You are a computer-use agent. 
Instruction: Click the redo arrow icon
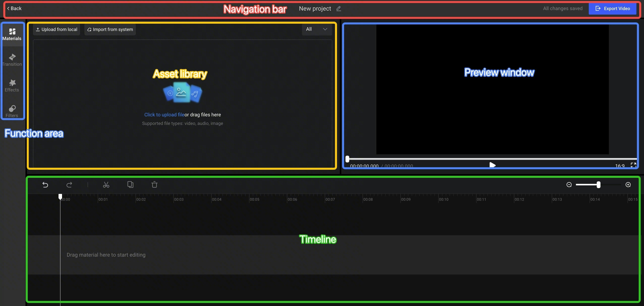(x=69, y=185)
